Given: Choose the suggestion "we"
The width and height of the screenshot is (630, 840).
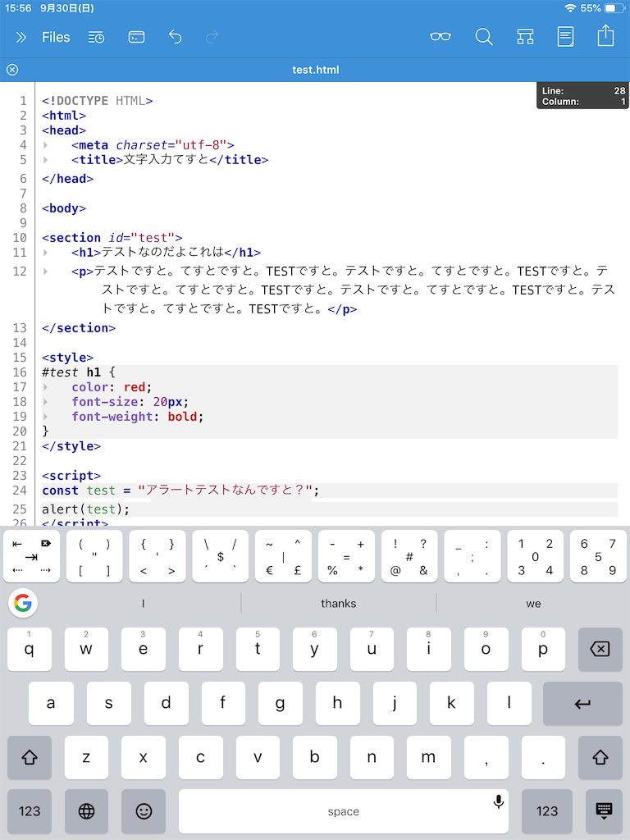Looking at the screenshot, I should (533, 603).
